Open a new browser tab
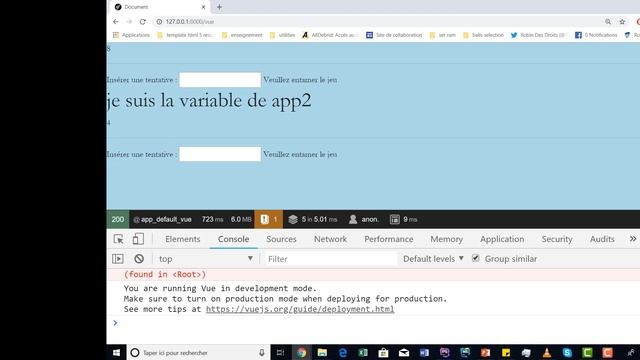Viewport: 640px width, 360px height. coord(219,7)
